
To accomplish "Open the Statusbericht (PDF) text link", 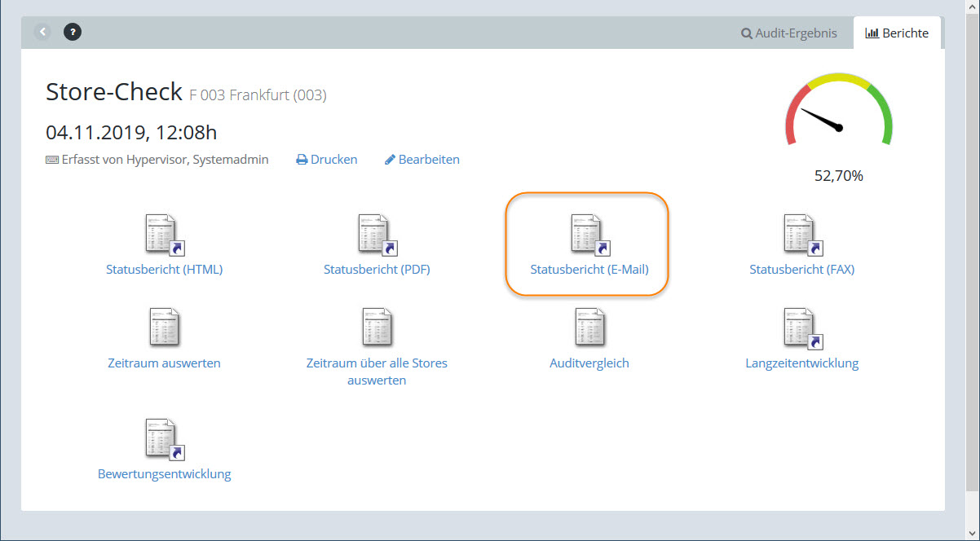I will click(377, 270).
